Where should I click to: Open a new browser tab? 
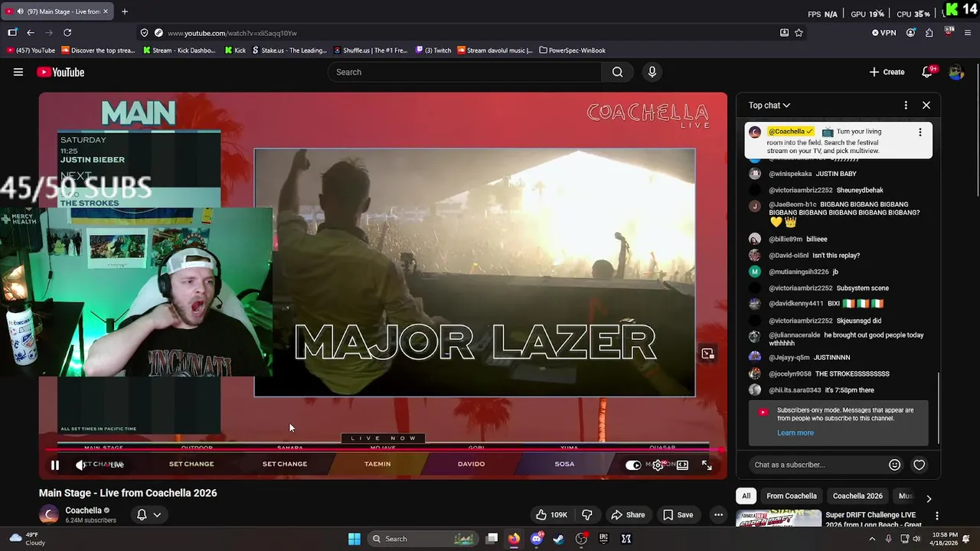pyautogui.click(x=125, y=11)
